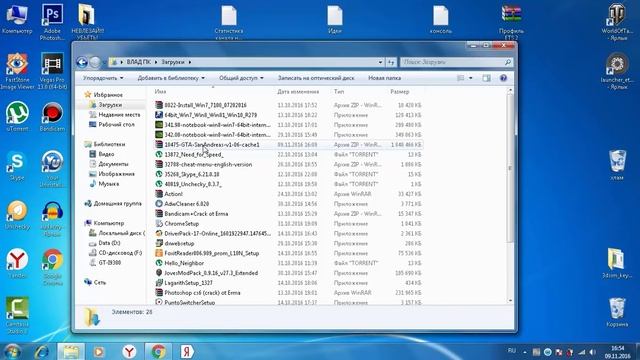Screen dimensions: 640x360
Task: Click the Explorer search box Поиск: Загрузки
Action: 456,62
